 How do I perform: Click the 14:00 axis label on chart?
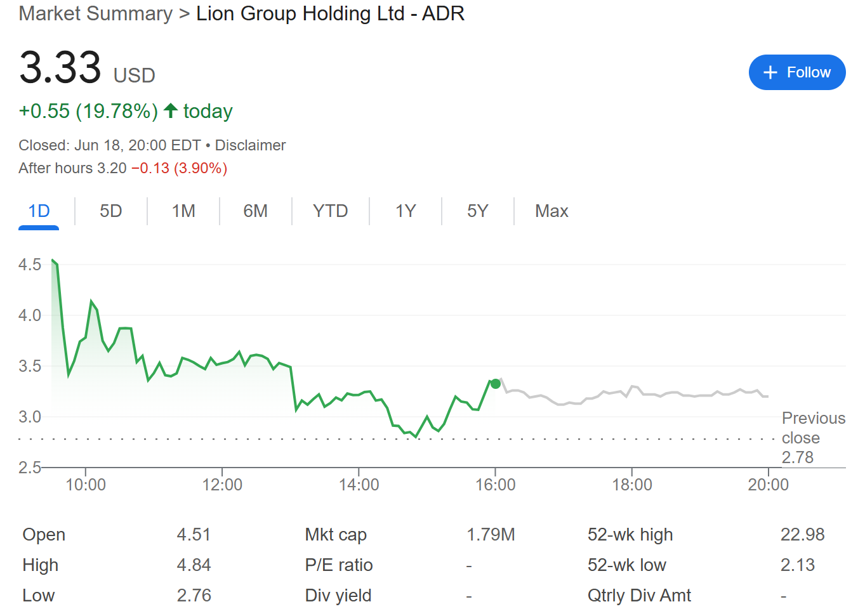coord(359,485)
